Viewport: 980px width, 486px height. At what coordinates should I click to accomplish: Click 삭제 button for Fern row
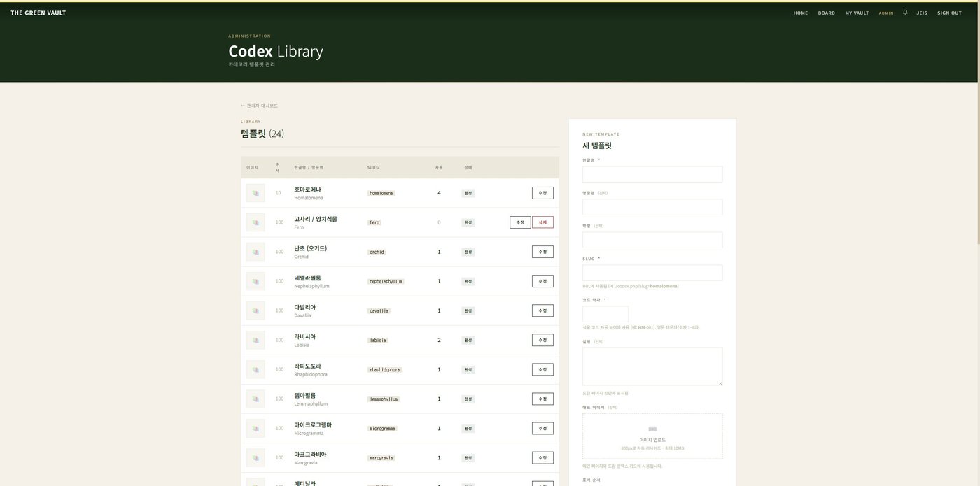(x=542, y=222)
